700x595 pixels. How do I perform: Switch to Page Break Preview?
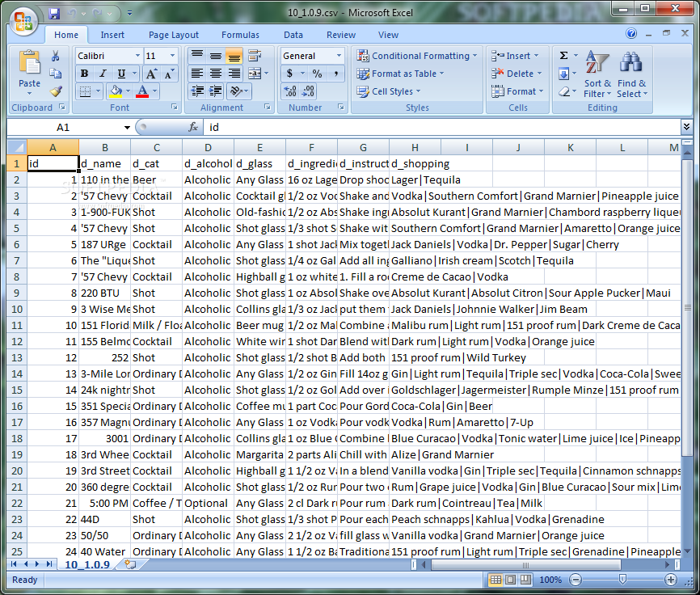(x=525, y=580)
